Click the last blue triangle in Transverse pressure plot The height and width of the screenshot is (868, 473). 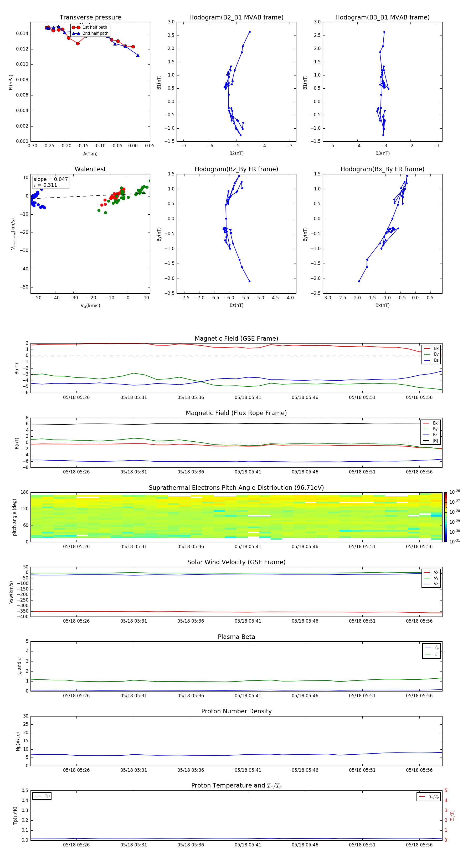138,55
